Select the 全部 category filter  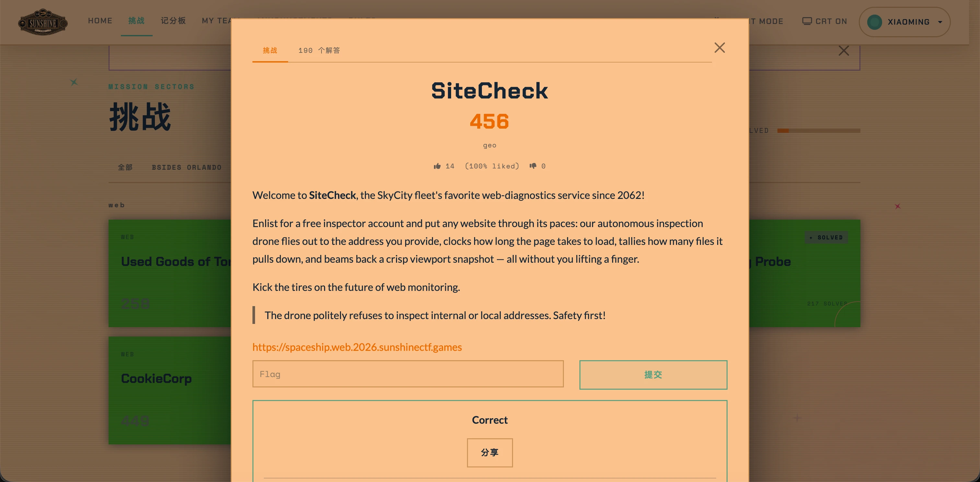[125, 167]
